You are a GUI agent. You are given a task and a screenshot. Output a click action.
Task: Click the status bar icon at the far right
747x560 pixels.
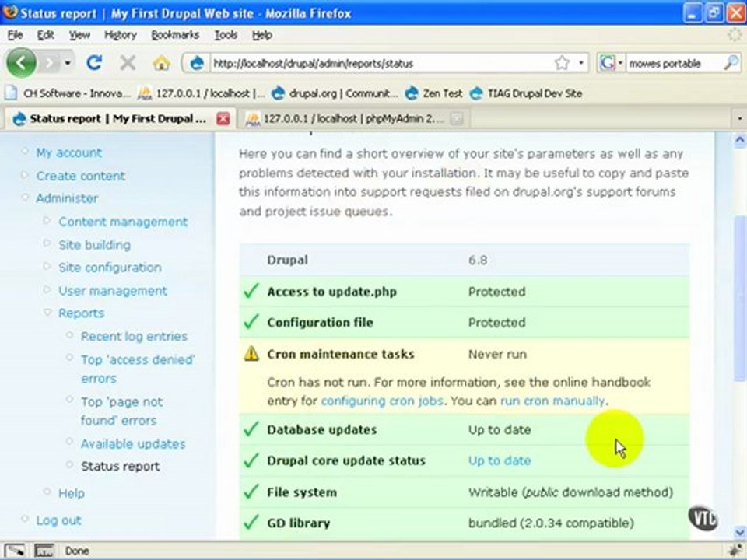pos(737,551)
